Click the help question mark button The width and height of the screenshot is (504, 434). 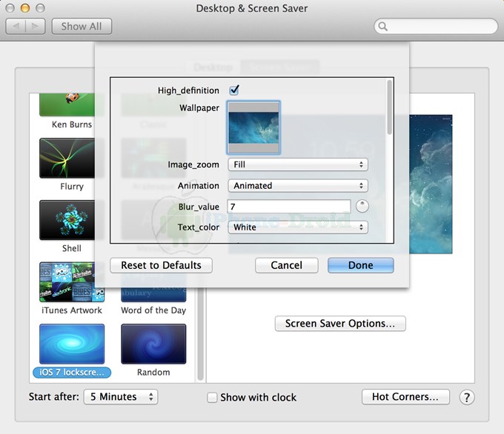pos(466,398)
